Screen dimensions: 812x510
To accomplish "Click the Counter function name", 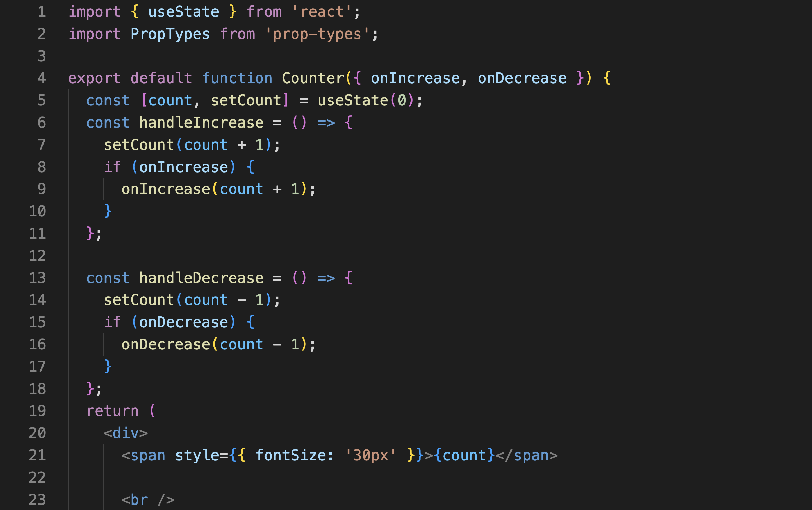I will point(313,78).
